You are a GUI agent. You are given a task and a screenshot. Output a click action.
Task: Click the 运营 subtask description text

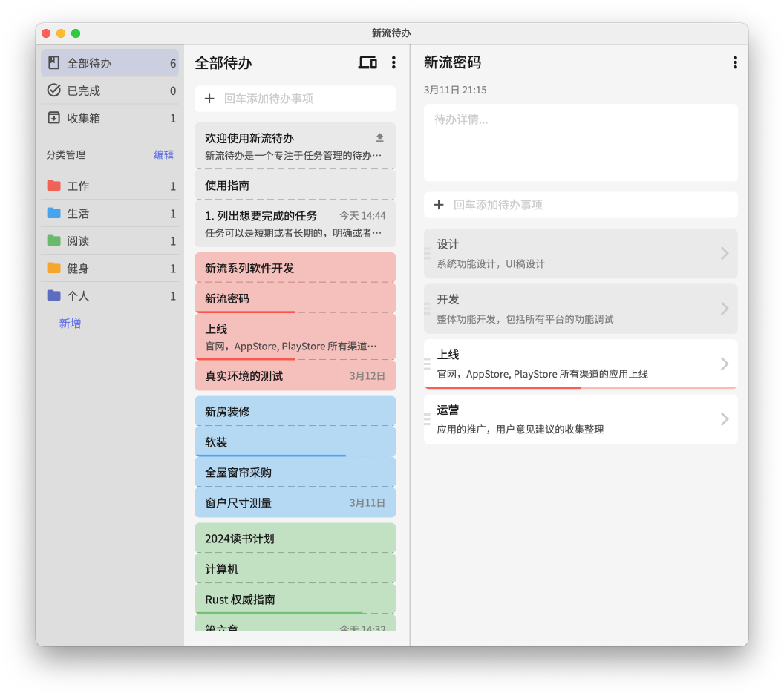click(x=520, y=429)
